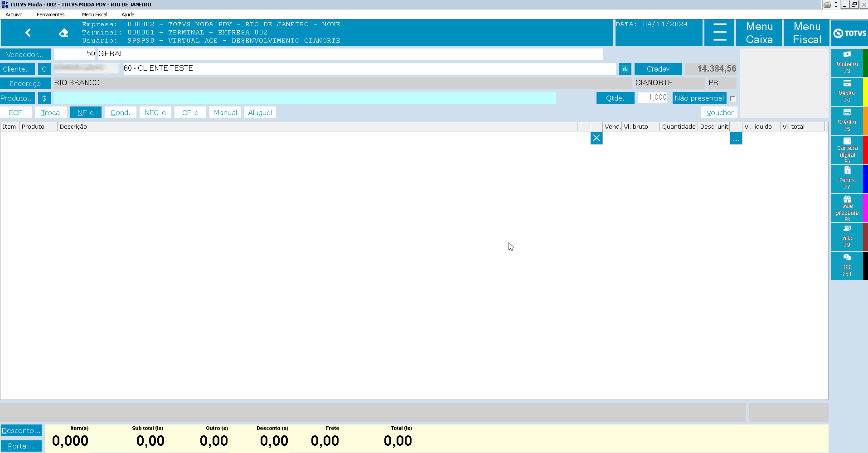Open the large Menu Fiscal header button

[x=807, y=33]
